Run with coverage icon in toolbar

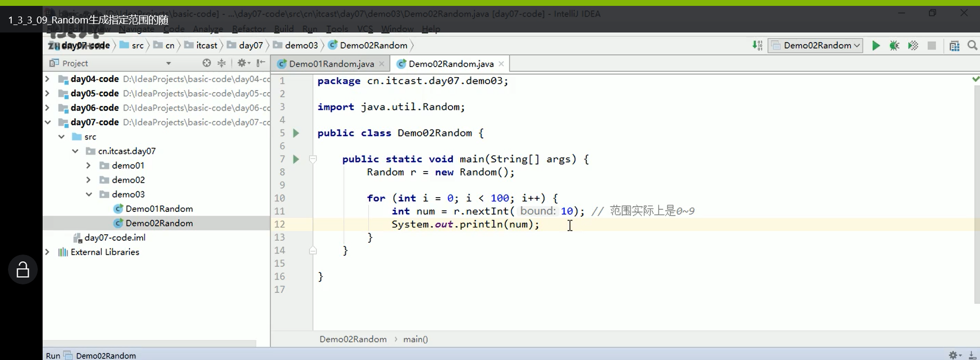pos(913,46)
